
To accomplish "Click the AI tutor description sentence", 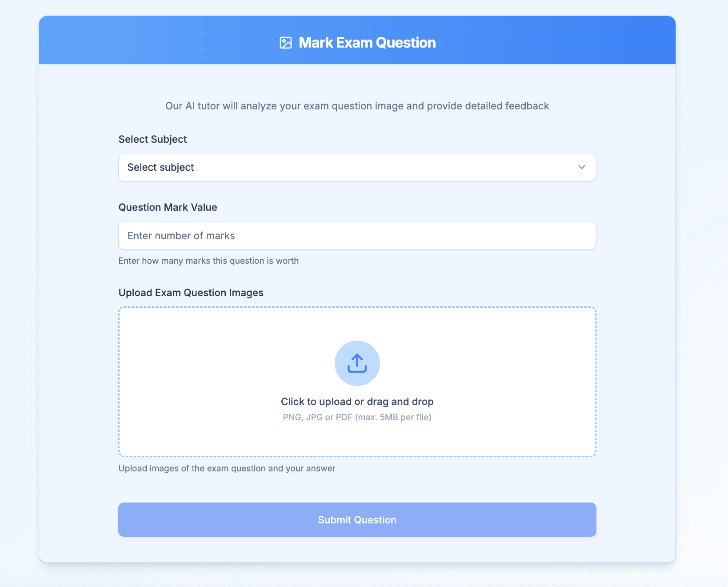I will pos(357,106).
